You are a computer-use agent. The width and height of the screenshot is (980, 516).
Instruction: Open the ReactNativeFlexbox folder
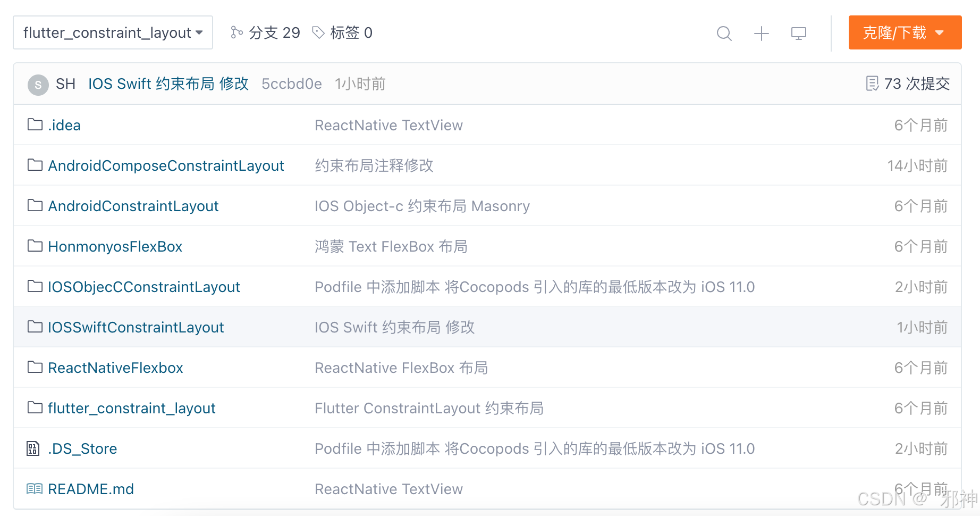115,368
